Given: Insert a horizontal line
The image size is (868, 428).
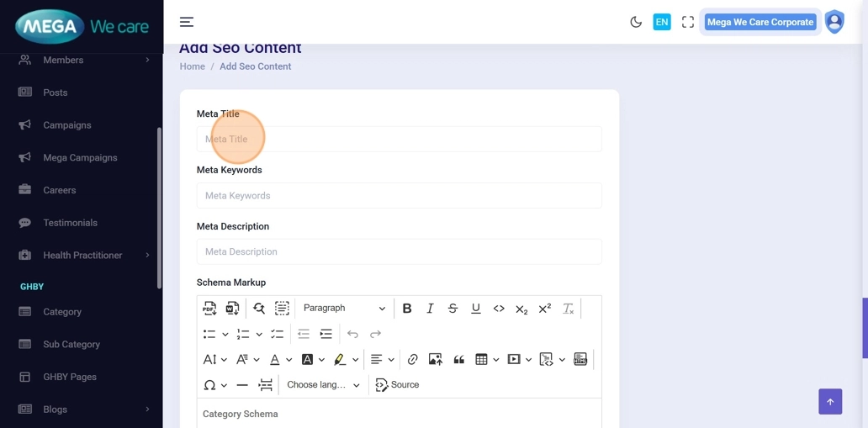Looking at the screenshot, I should (242, 385).
